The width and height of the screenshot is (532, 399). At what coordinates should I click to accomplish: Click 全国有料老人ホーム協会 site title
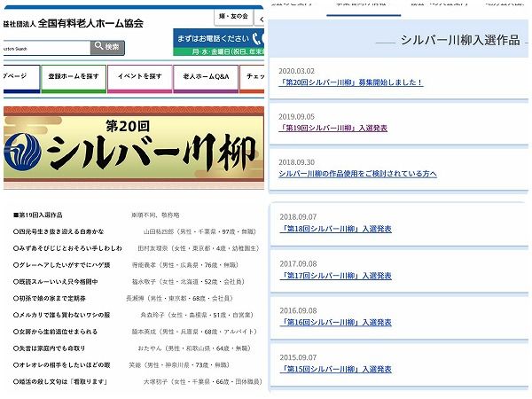pyautogui.click(x=90, y=23)
